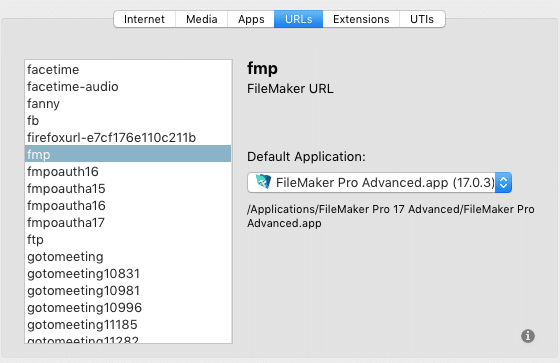This screenshot has width=560, height=363.
Task: Select firefoxurl-e7cf176e110c211b entry
Action: (x=128, y=138)
